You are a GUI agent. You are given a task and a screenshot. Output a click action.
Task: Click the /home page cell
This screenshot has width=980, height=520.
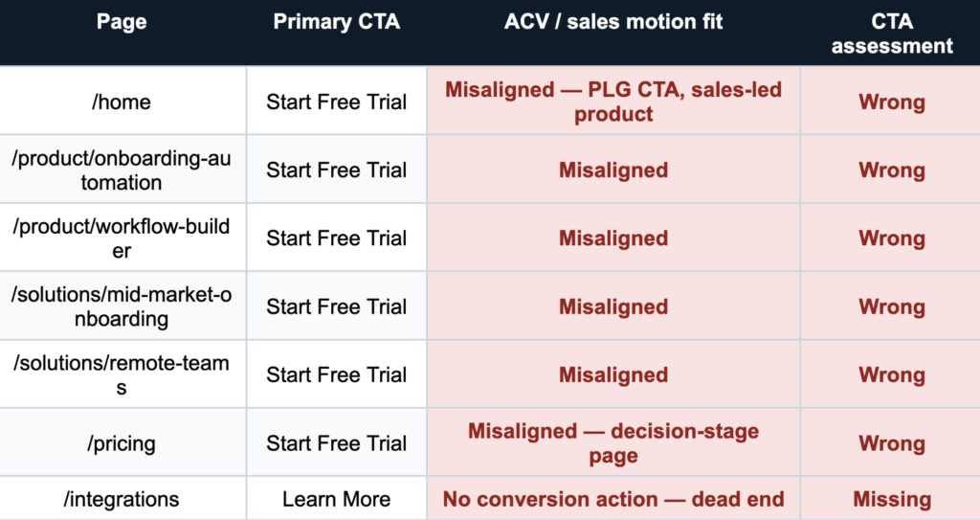pyautogui.click(x=122, y=102)
